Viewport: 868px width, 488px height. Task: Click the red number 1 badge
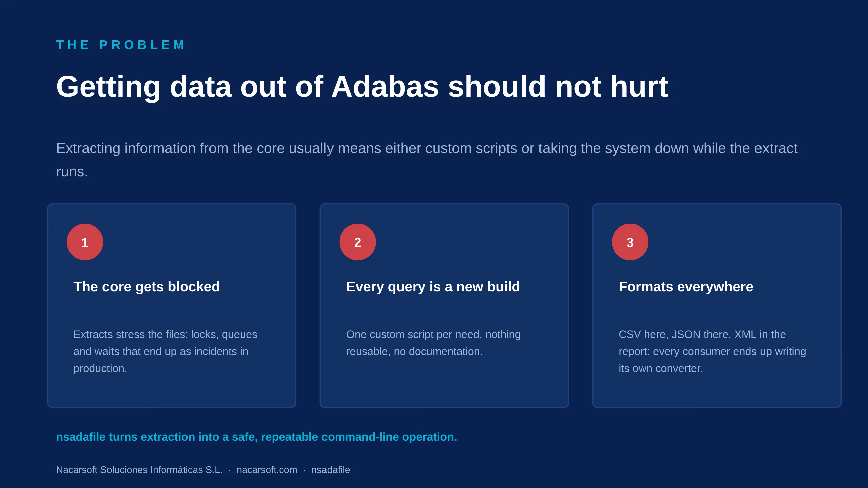click(85, 242)
